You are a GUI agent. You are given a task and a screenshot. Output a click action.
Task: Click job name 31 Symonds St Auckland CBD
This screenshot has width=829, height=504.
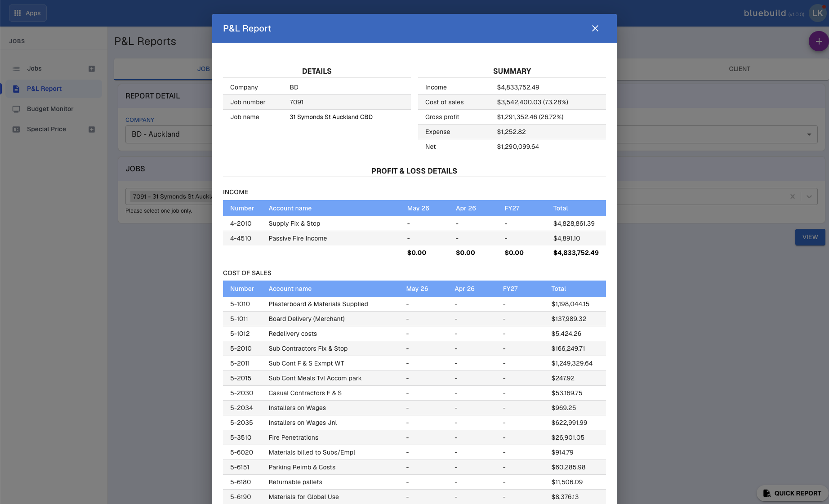pyautogui.click(x=331, y=117)
